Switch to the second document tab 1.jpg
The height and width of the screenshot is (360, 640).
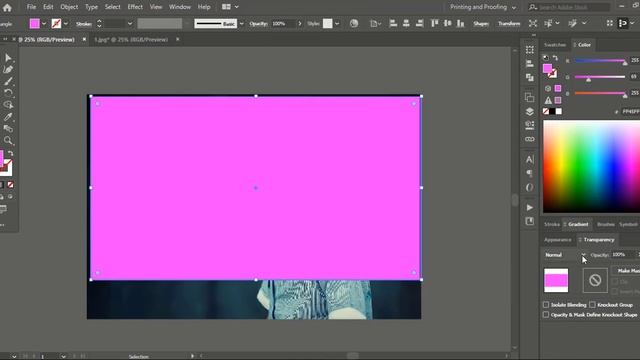131,40
